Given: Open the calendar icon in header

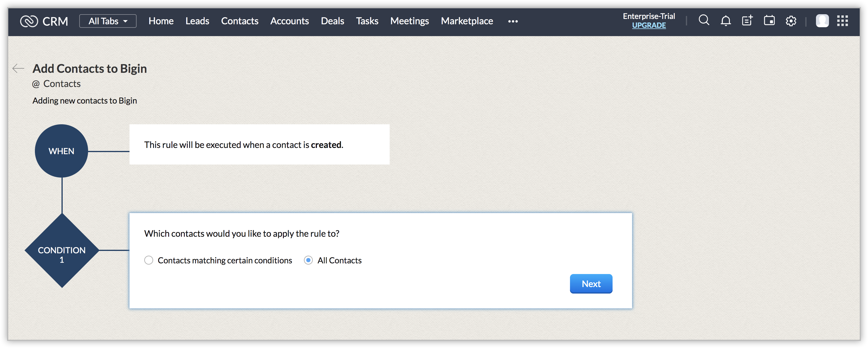Looking at the screenshot, I should [x=769, y=21].
